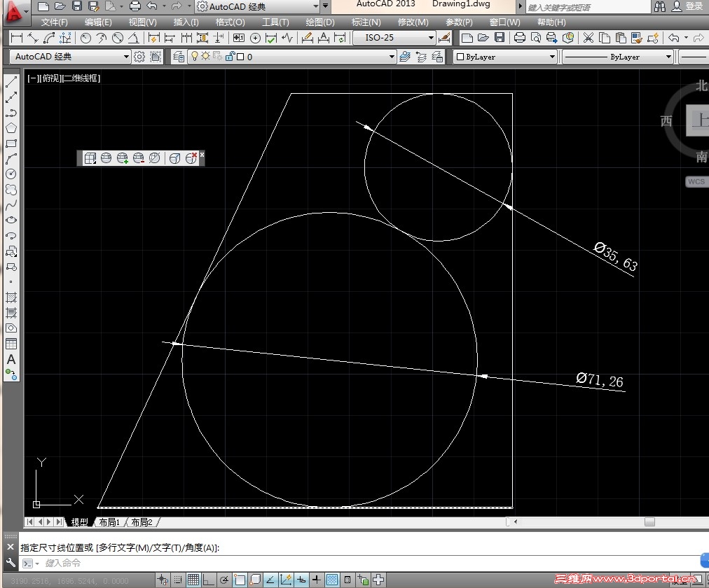The image size is (709, 588).
Task: Open the 文件(F) menu
Action: pos(54,22)
